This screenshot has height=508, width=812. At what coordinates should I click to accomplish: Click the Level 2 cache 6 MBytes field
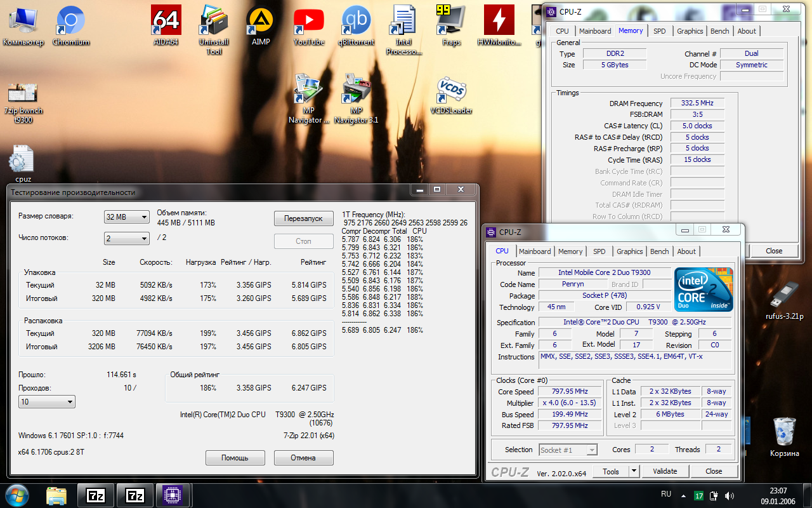(x=671, y=414)
